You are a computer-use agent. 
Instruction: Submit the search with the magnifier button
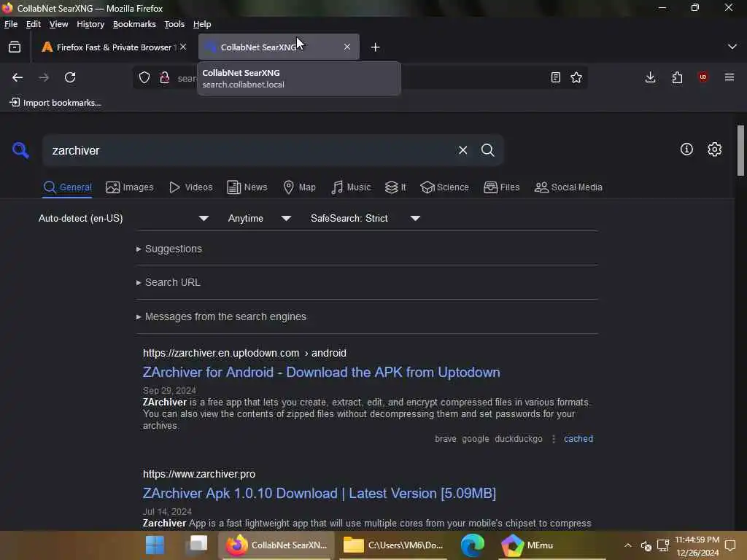[488, 150]
